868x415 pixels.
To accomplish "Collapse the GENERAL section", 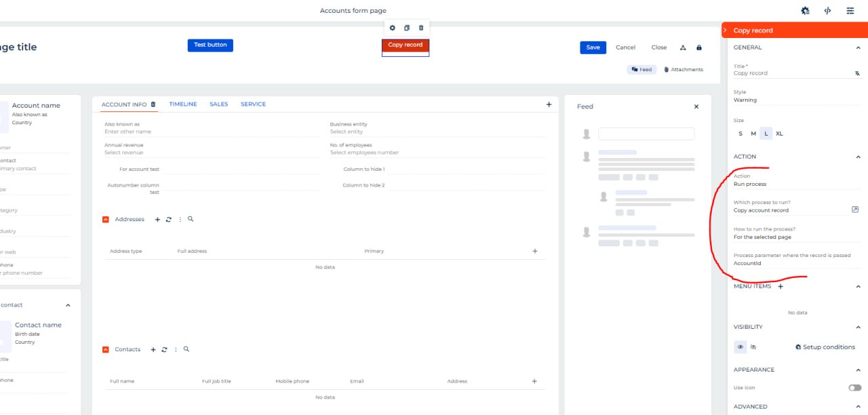I will 858,47.
